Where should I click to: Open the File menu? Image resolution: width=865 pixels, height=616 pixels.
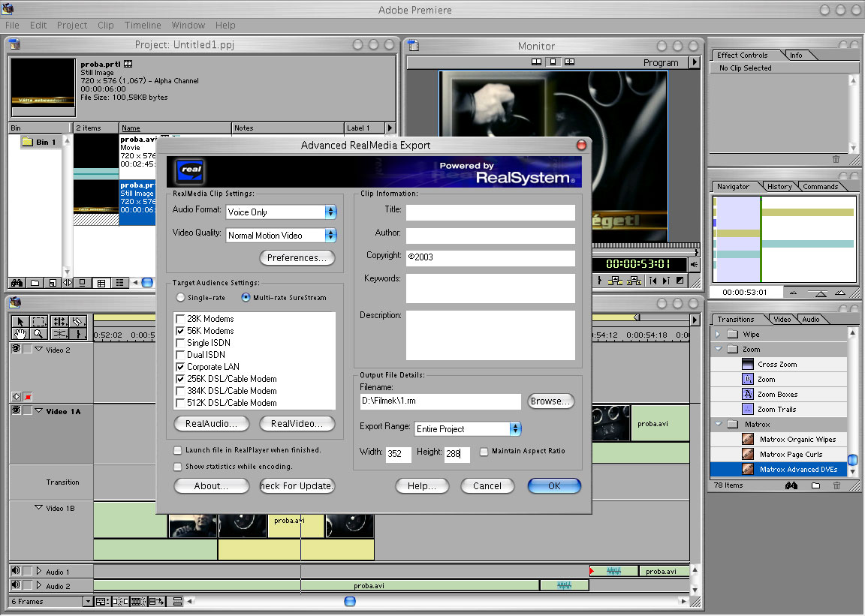click(x=12, y=26)
